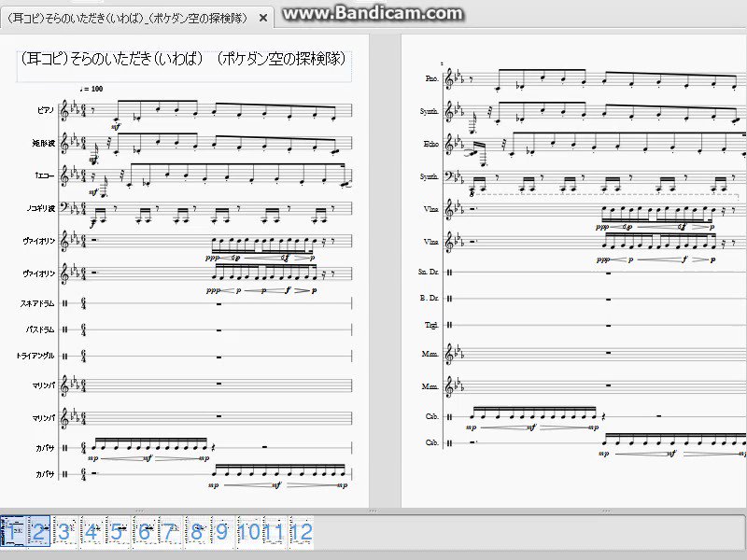Click the トライアングル instrument label
The width and height of the screenshot is (747, 560).
35,356
